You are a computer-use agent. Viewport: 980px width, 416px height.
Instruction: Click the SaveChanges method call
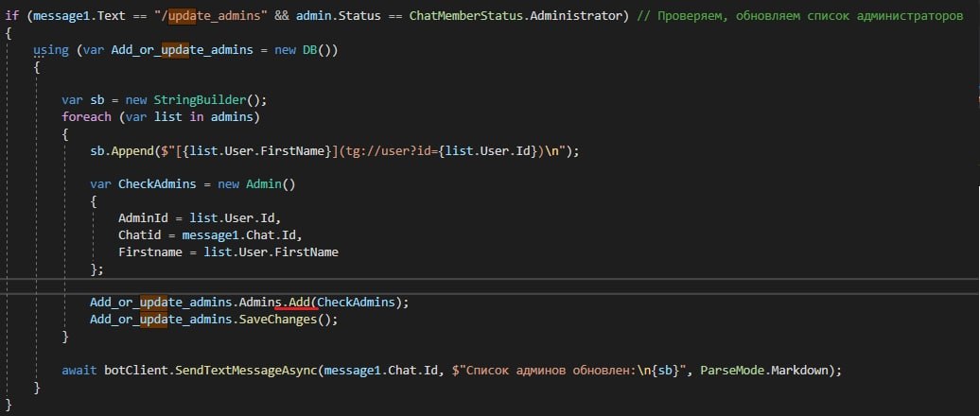(x=277, y=320)
